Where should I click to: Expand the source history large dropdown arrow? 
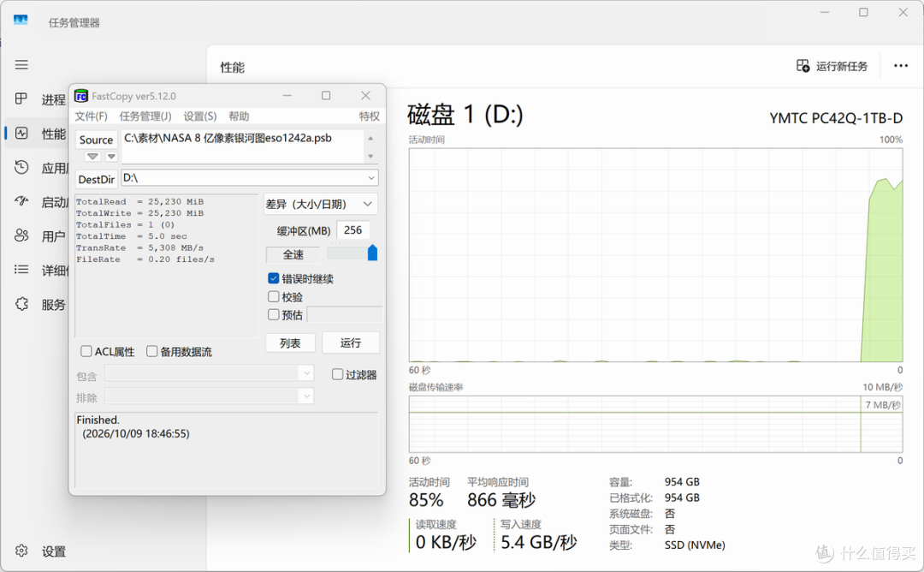pos(92,156)
